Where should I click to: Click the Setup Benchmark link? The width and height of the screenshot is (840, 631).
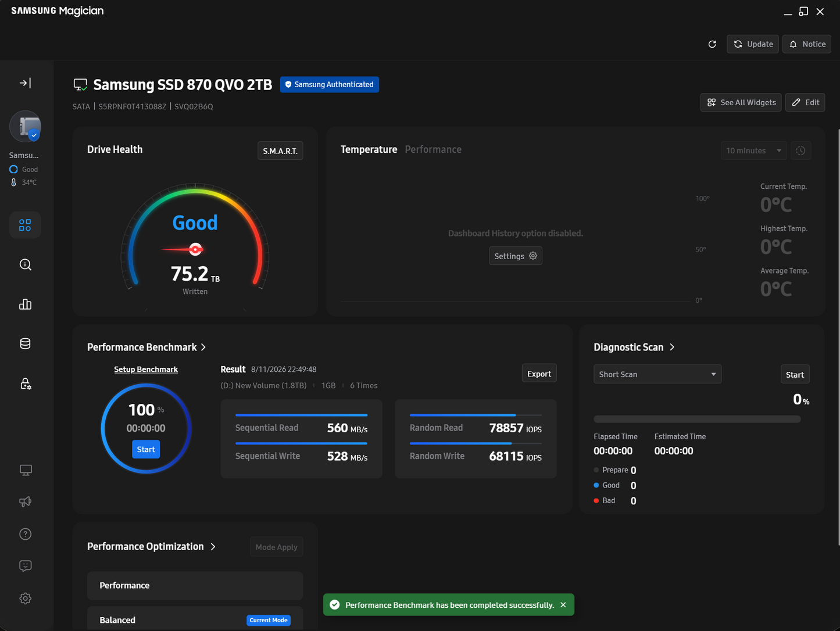coord(146,370)
